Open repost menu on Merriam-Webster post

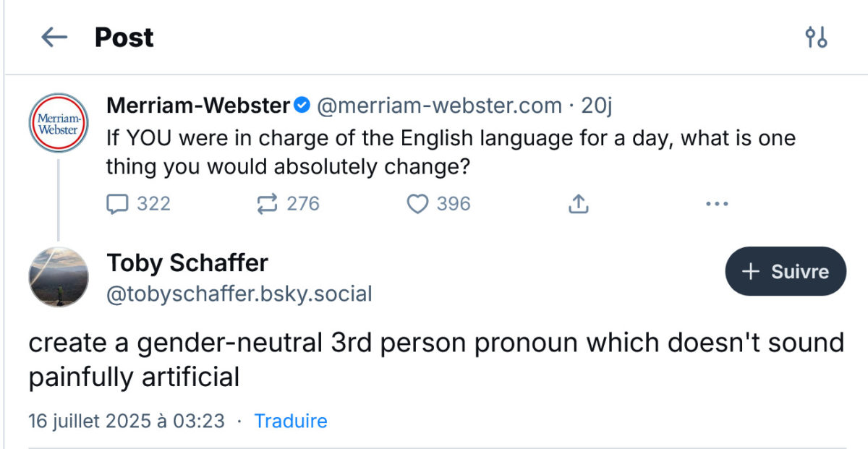pos(268,205)
